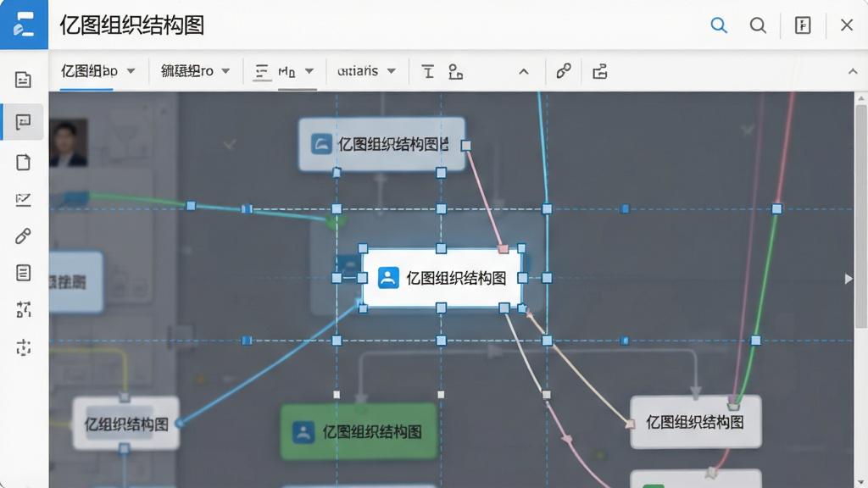Viewport: 868px width, 488px height.
Task: Click the blue icon inside the top canvas node
Action: (x=321, y=144)
